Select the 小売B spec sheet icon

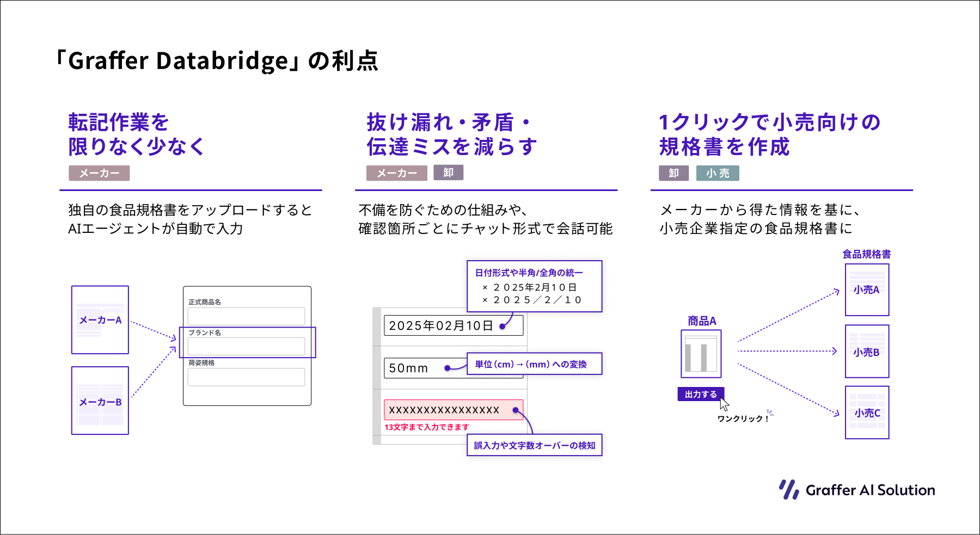867,351
